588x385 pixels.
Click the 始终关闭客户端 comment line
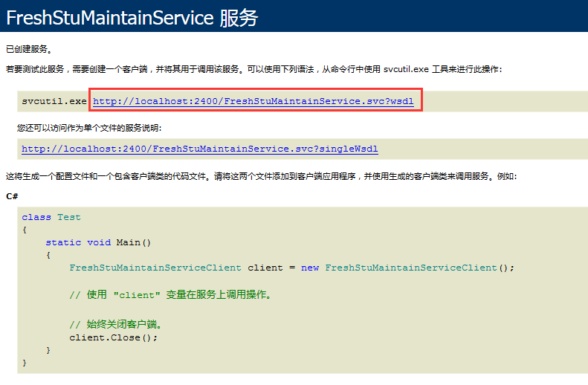(115, 324)
